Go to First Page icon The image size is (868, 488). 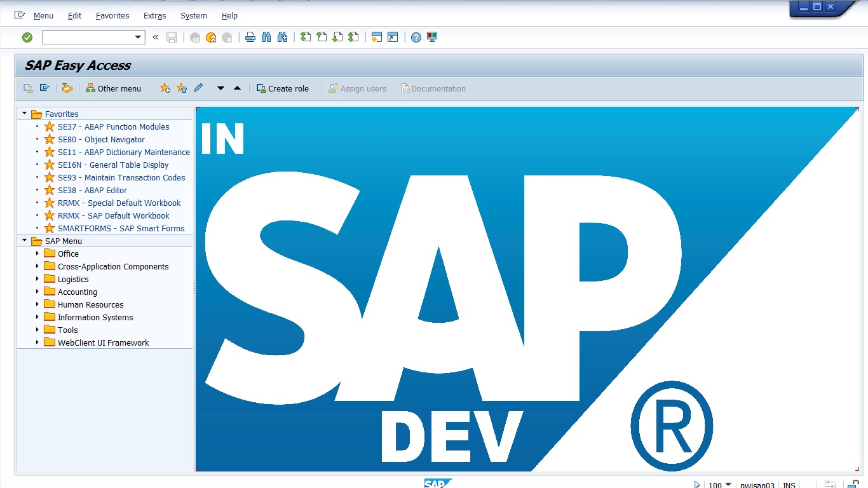point(306,37)
